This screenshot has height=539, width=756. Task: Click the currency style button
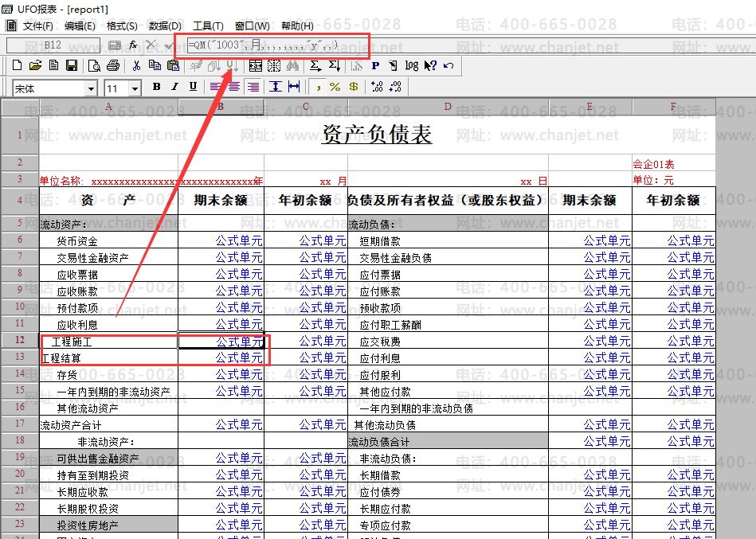click(353, 87)
